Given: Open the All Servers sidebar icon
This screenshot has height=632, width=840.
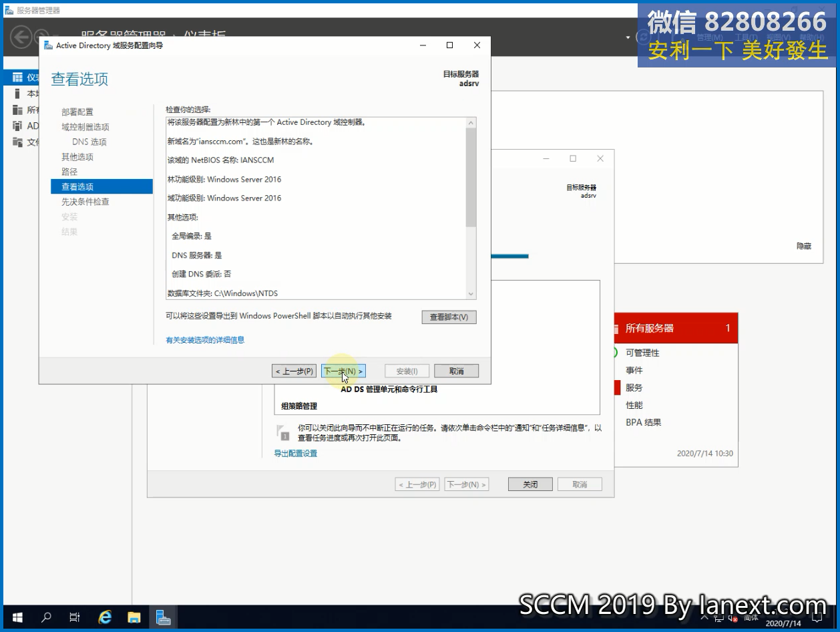Looking at the screenshot, I should 17,110.
